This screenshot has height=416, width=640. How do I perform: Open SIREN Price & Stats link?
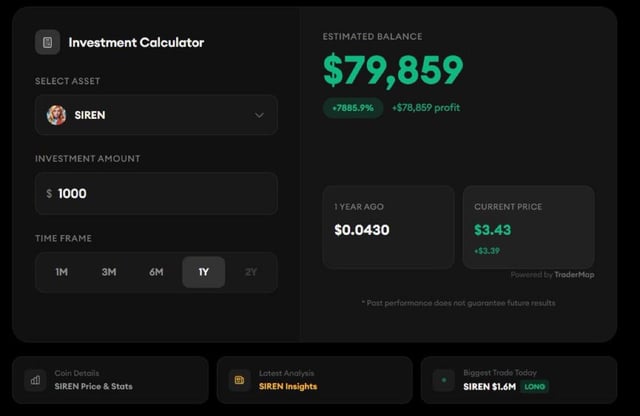93,387
